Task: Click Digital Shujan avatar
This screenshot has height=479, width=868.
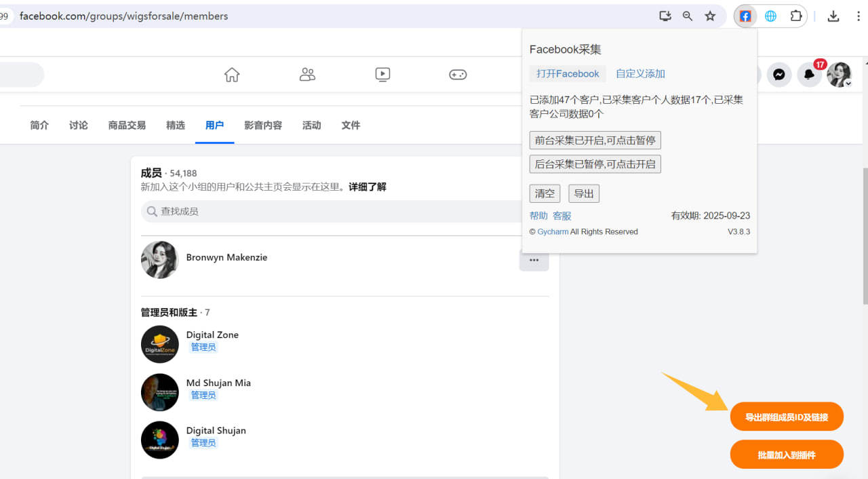Action: click(160, 440)
